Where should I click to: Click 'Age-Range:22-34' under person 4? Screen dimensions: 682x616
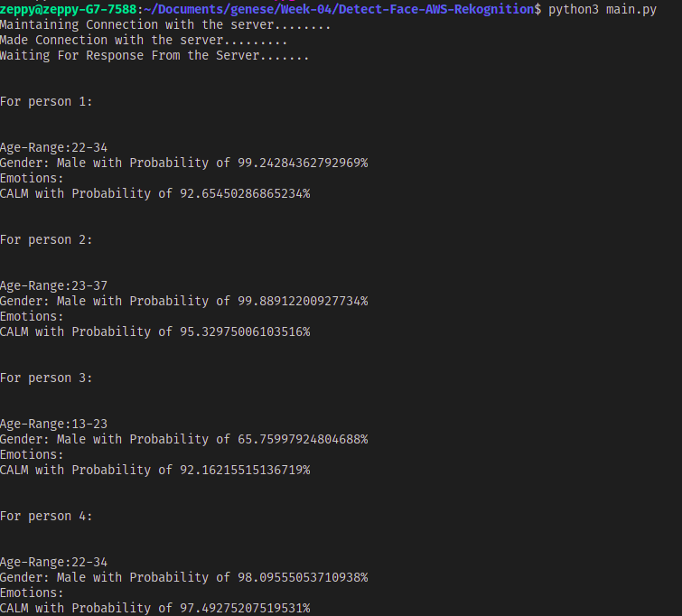tap(53, 562)
